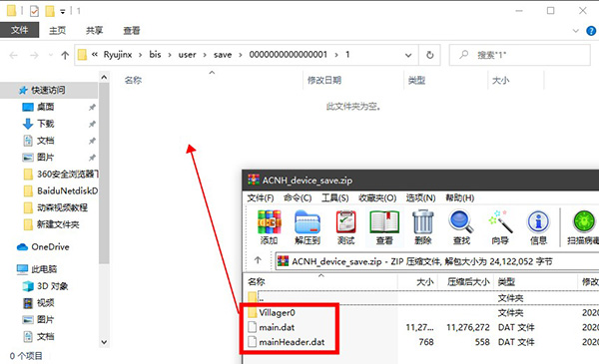Click the 查看 (View) book icon in WinRAR
This screenshot has height=364, width=599.
(x=384, y=226)
